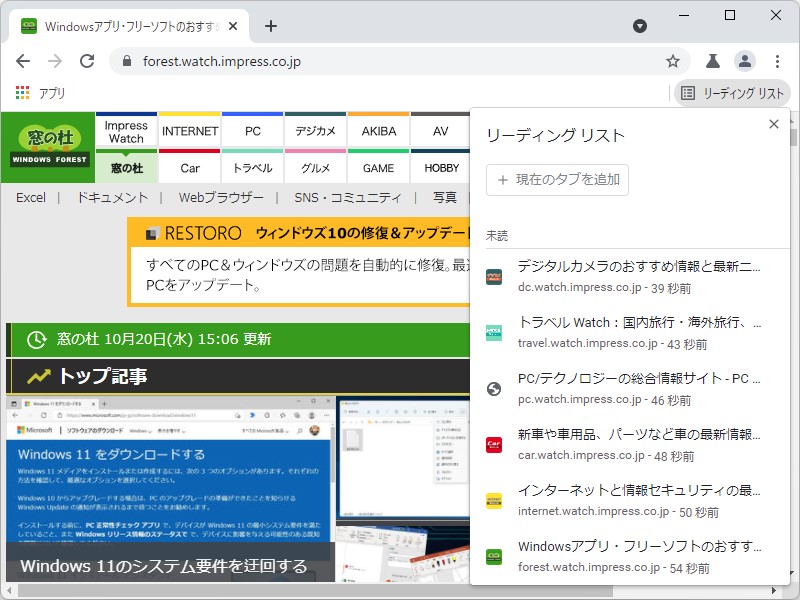The width and height of the screenshot is (800, 600).
Task: Toggle the bookmark star in the address bar
Action: coord(673,60)
